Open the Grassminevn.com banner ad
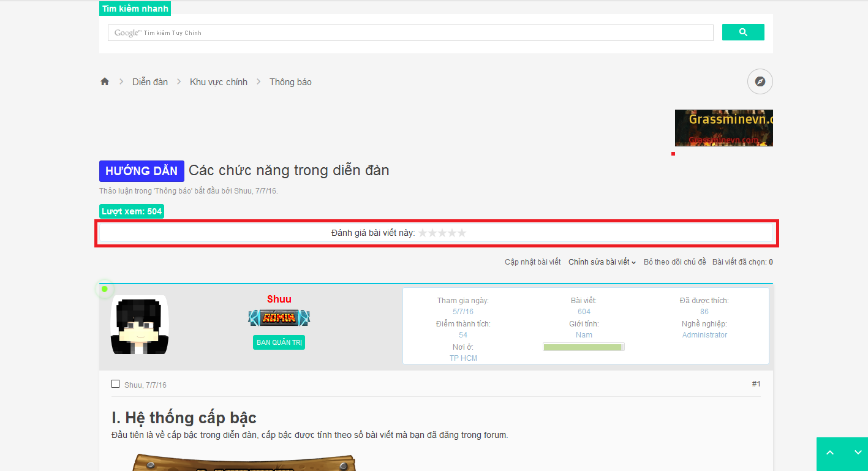868x471 pixels. [724, 128]
